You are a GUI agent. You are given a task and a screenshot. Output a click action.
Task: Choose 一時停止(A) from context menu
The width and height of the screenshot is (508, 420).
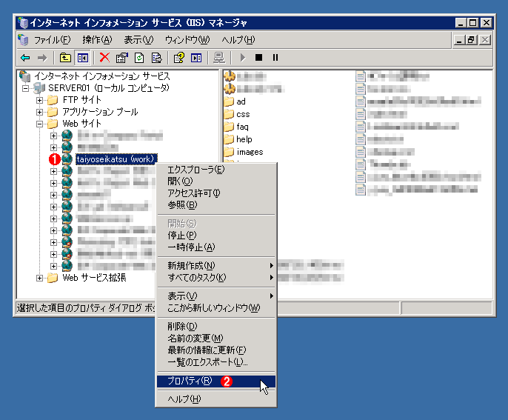tap(216, 247)
